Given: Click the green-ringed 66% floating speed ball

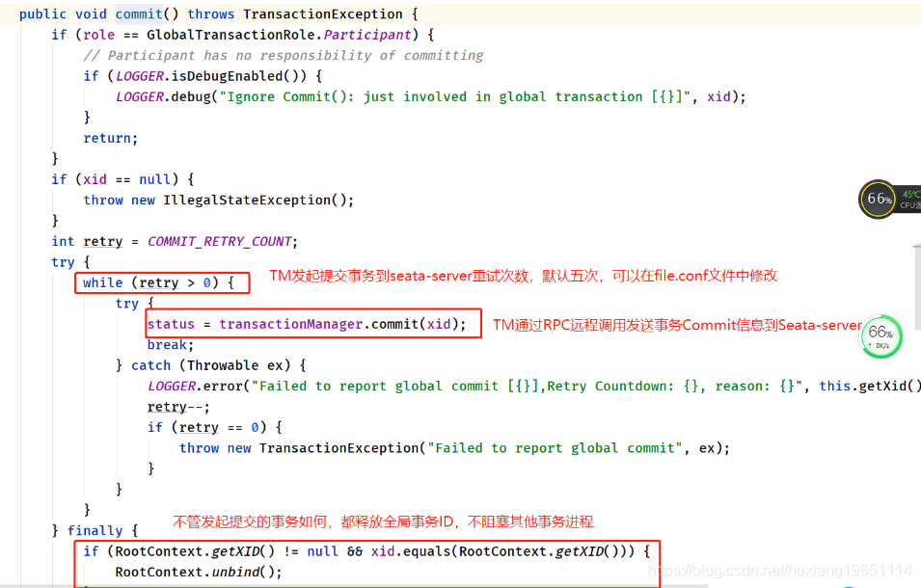Looking at the screenshot, I should [x=881, y=335].
